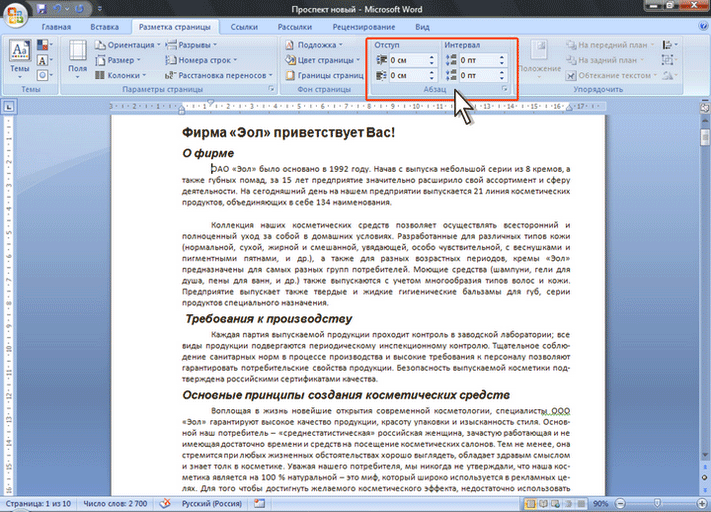Click Границы страниц button
Viewport: 711px width, 512px height.
point(324,75)
